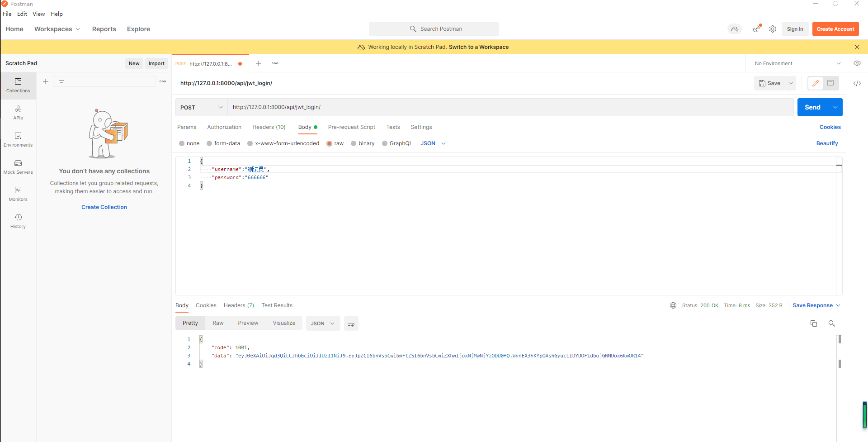Click the Sign In button
868x442 pixels.
point(795,29)
